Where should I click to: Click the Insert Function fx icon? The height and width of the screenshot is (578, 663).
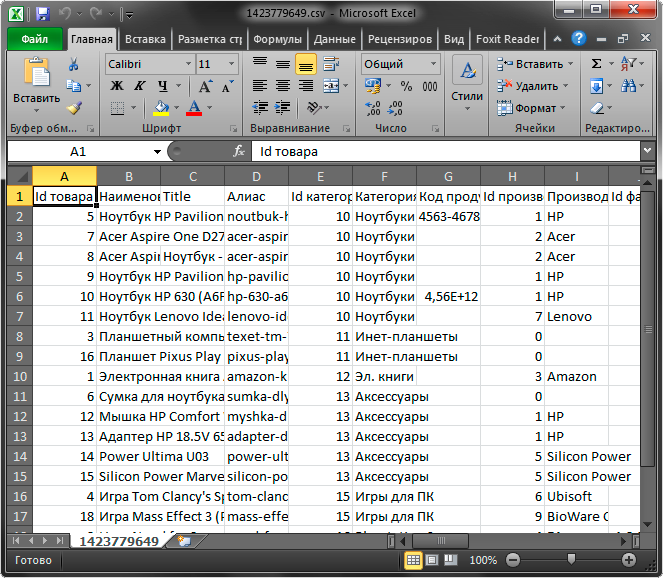coord(239,151)
